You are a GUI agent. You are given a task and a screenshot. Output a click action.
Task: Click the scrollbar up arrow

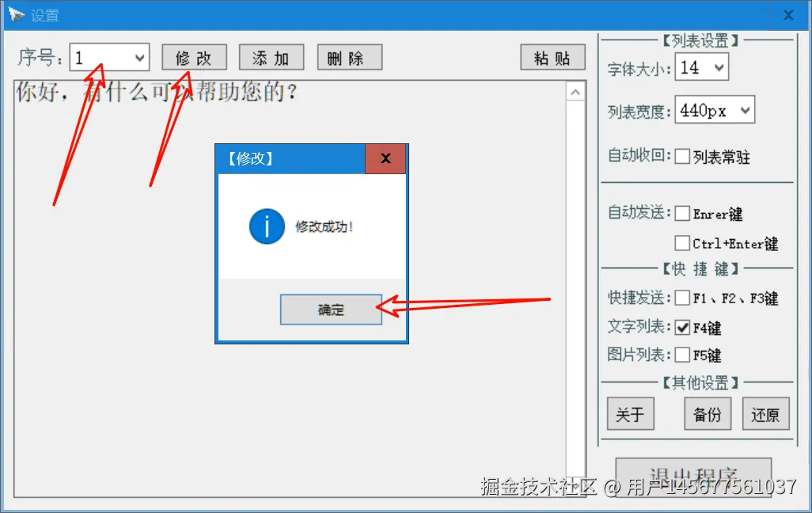coord(575,93)
